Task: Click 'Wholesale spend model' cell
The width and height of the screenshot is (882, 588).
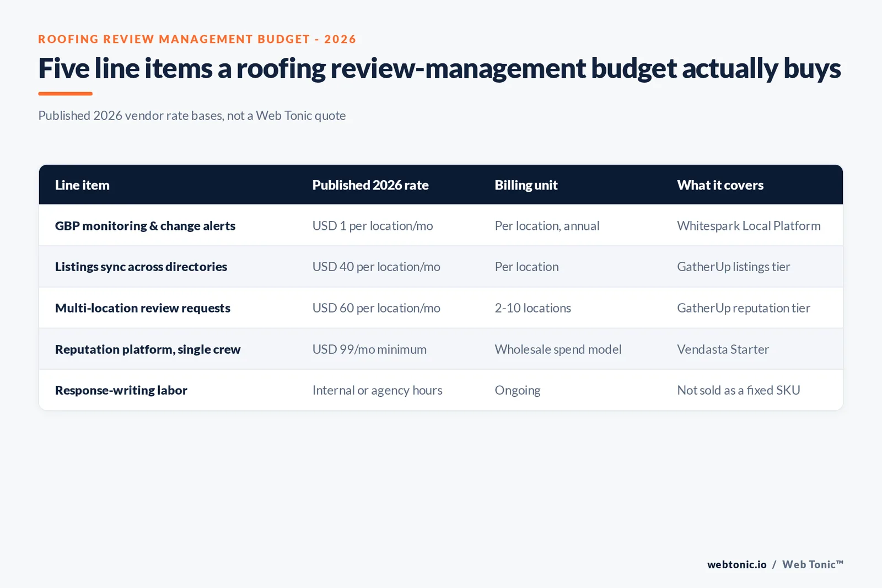Action: click(558, 349)
